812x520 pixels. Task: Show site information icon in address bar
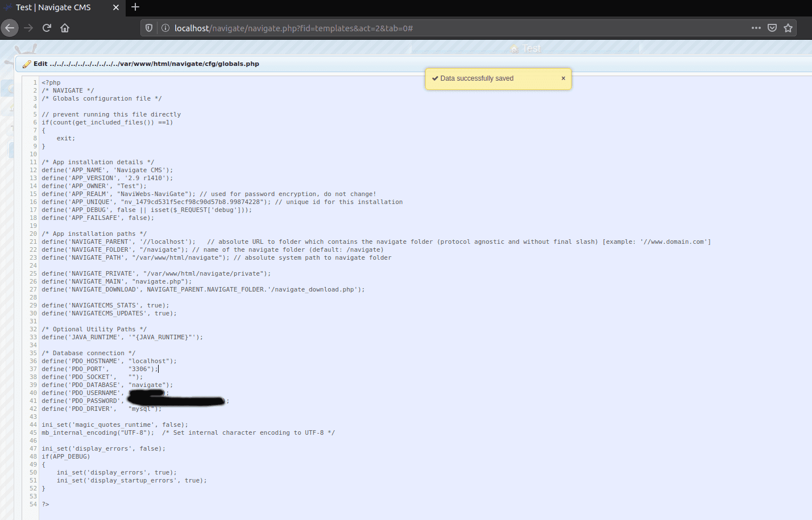coord(165,28)
